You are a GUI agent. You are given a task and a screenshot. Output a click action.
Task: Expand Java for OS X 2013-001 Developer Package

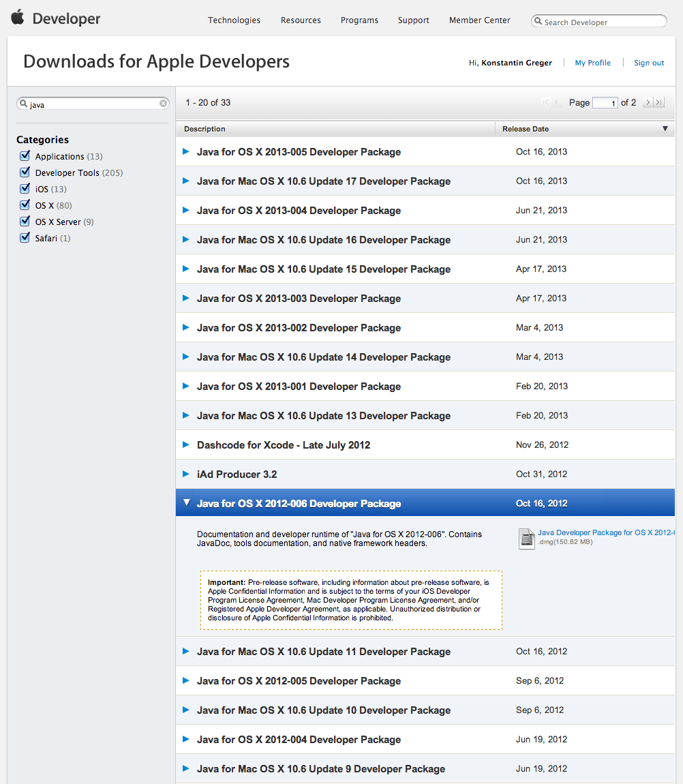tap(186, 386)
